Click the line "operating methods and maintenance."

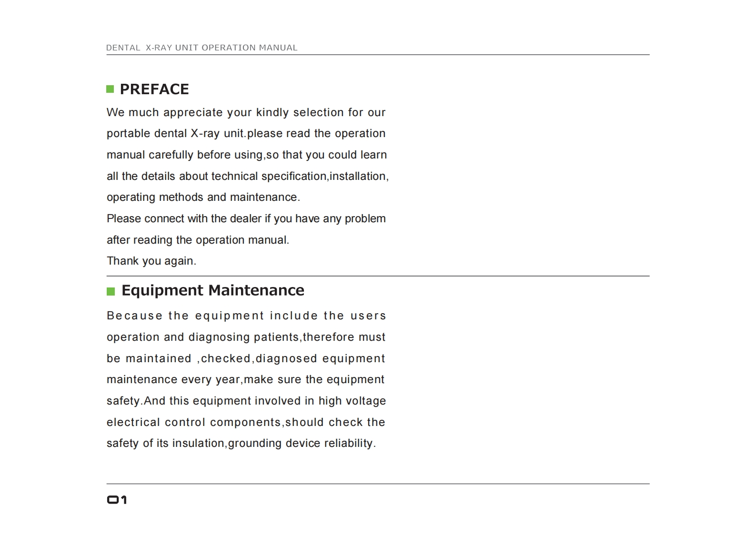(x=203, y=197)
